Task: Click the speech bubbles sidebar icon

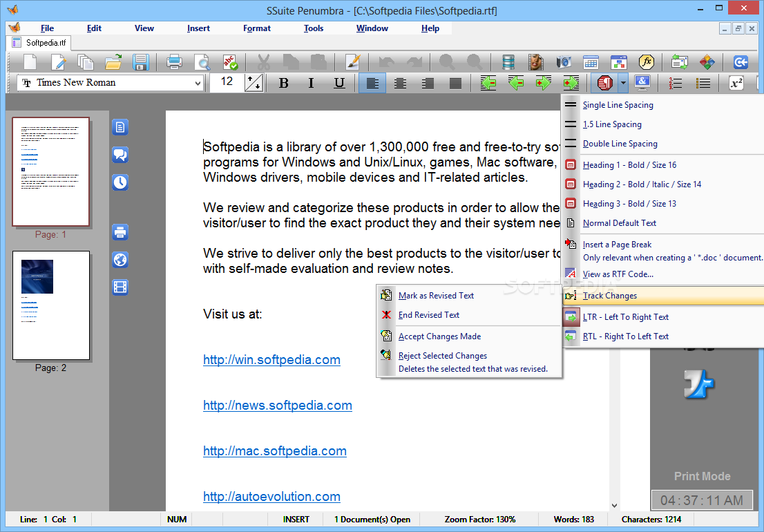Action: coord(120,155)
